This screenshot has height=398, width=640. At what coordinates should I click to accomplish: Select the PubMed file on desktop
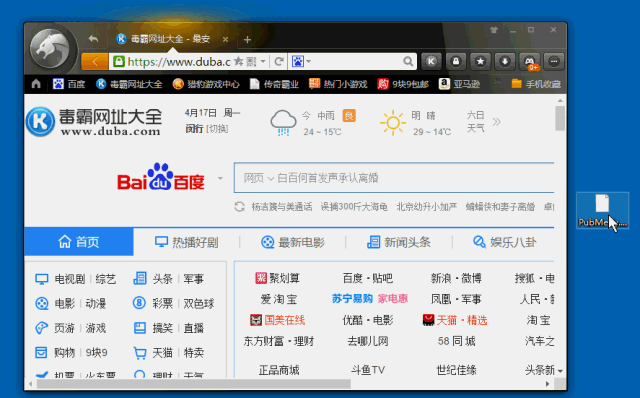pos(602,211)
